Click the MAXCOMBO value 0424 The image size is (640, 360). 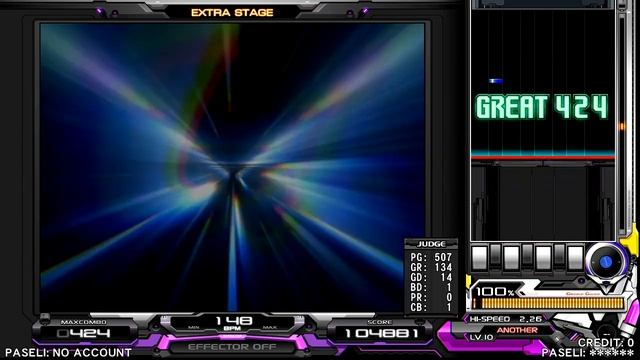(84, 333)
